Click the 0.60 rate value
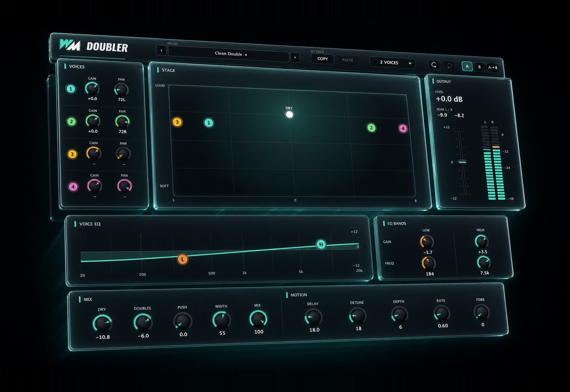 point(443,326)
